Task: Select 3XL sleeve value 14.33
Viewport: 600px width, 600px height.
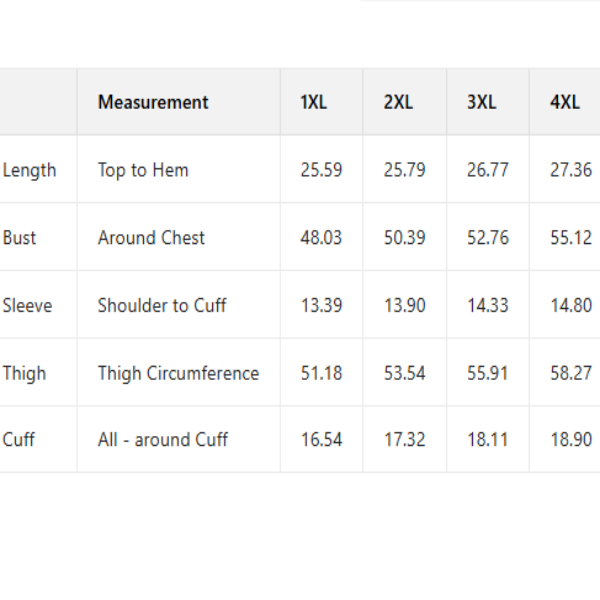Action: (487, 305)
